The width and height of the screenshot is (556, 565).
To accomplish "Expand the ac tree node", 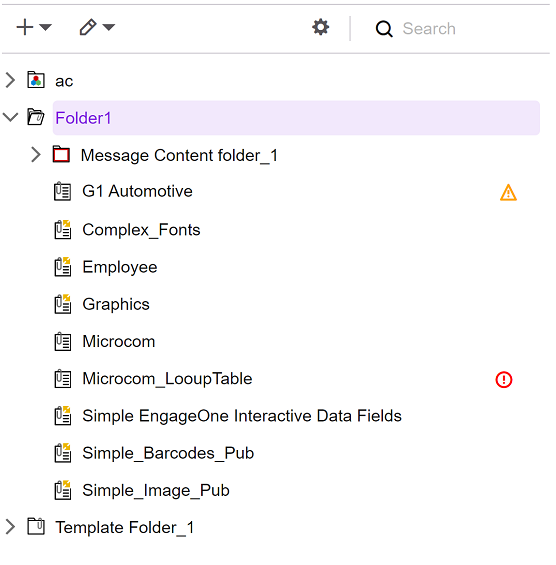I will coord(10,80).
